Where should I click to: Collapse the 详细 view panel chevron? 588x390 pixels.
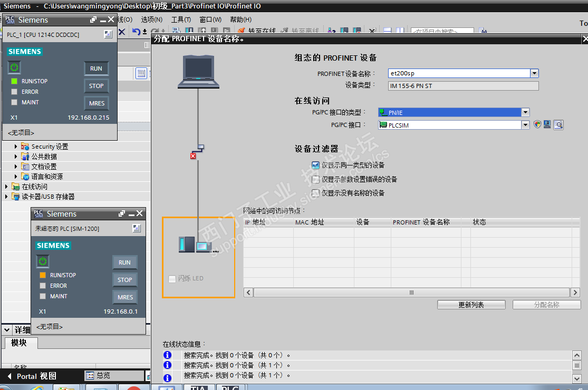pos(7,330)
